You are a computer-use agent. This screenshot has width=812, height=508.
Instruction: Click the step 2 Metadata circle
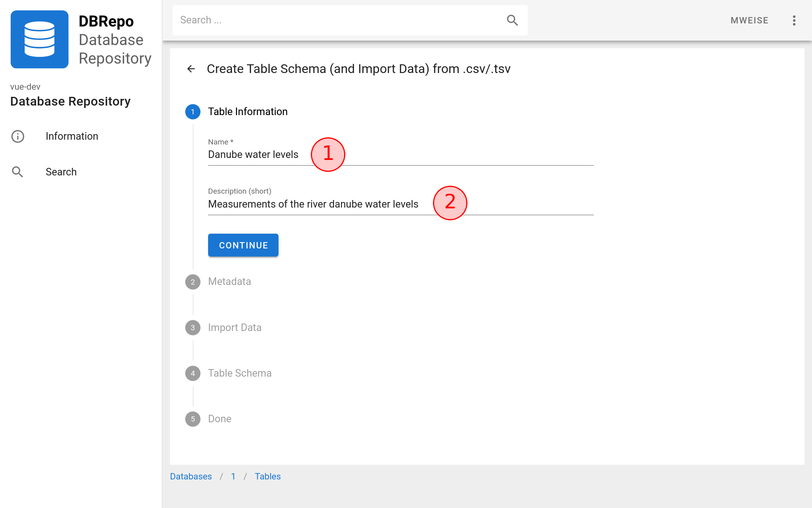click(x=193, y=282)
